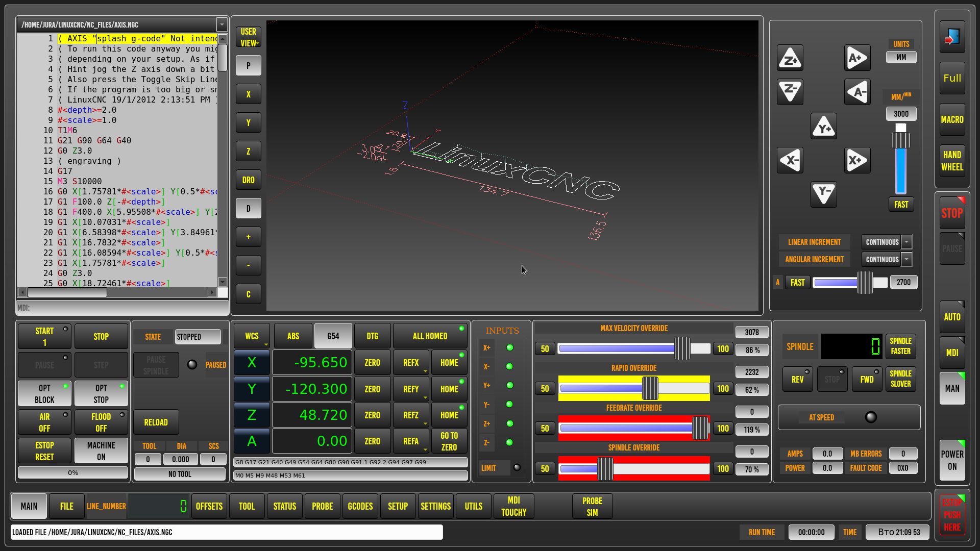Click the G-code horizontal scrollbar

(x=117, y=292)
